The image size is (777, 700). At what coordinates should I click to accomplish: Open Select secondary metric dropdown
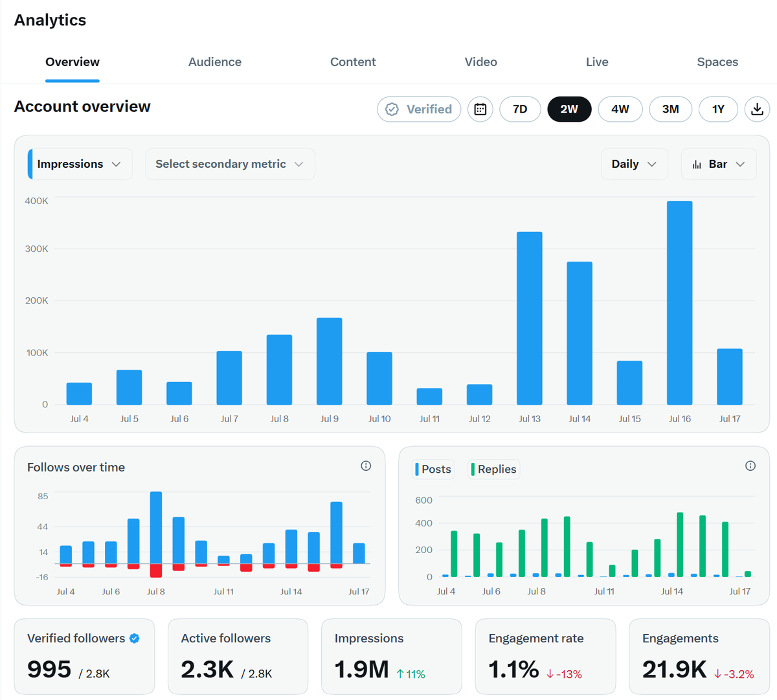pyautogui.click(x=230, y=164)
